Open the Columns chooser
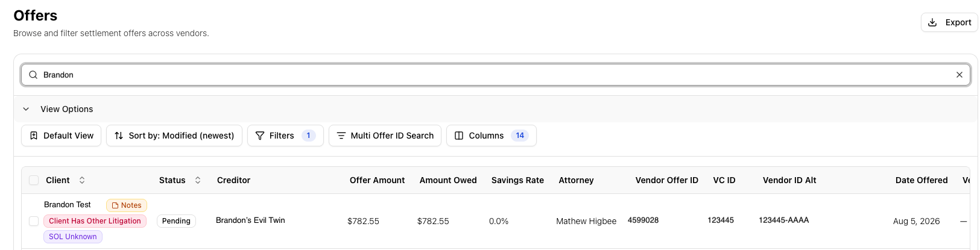 491,136
